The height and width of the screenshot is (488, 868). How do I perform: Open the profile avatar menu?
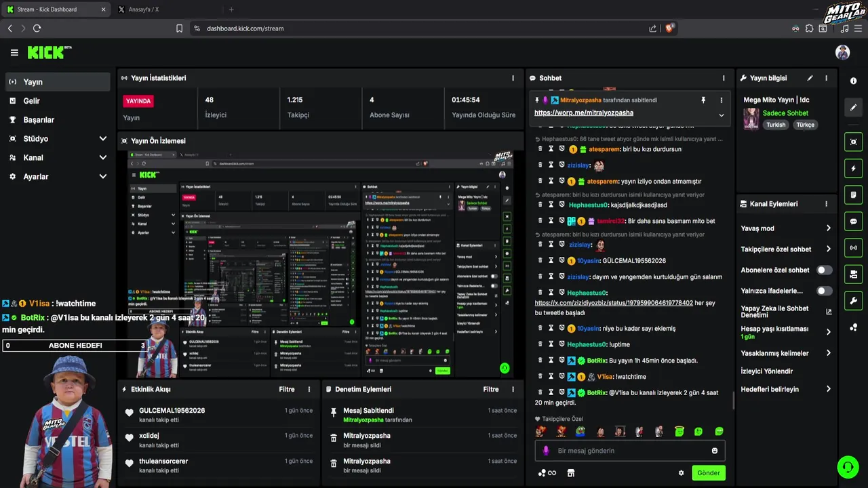coord(842,52)
